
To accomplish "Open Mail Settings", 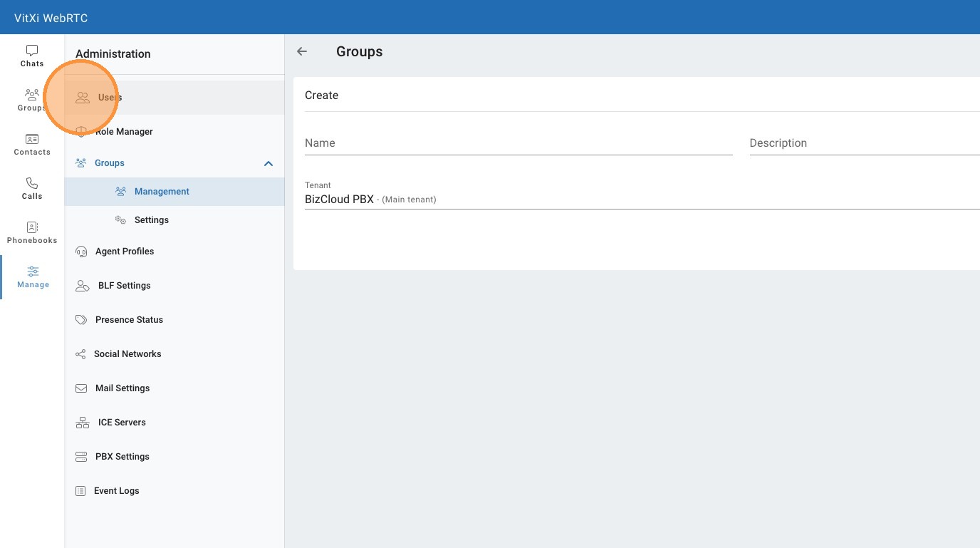I will 122,388.
